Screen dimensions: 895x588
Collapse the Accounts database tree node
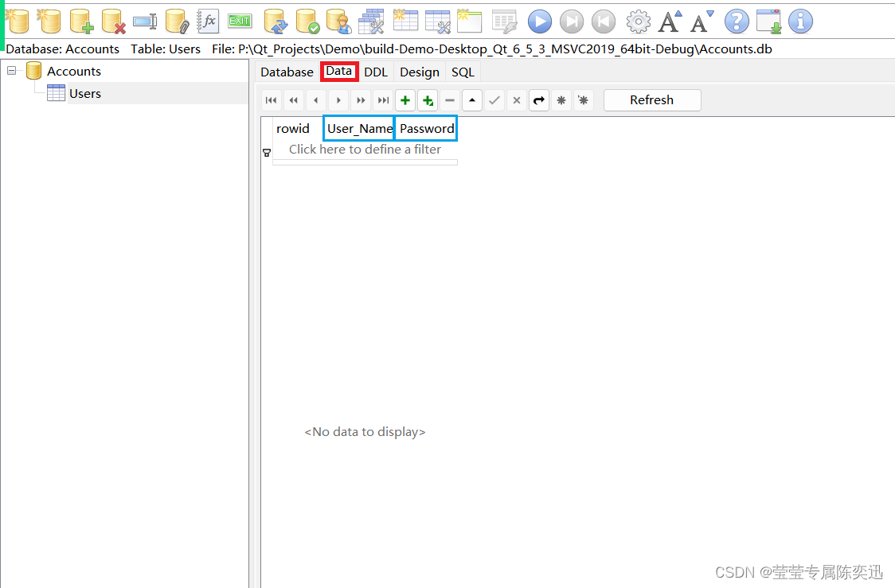pos(11,71)
